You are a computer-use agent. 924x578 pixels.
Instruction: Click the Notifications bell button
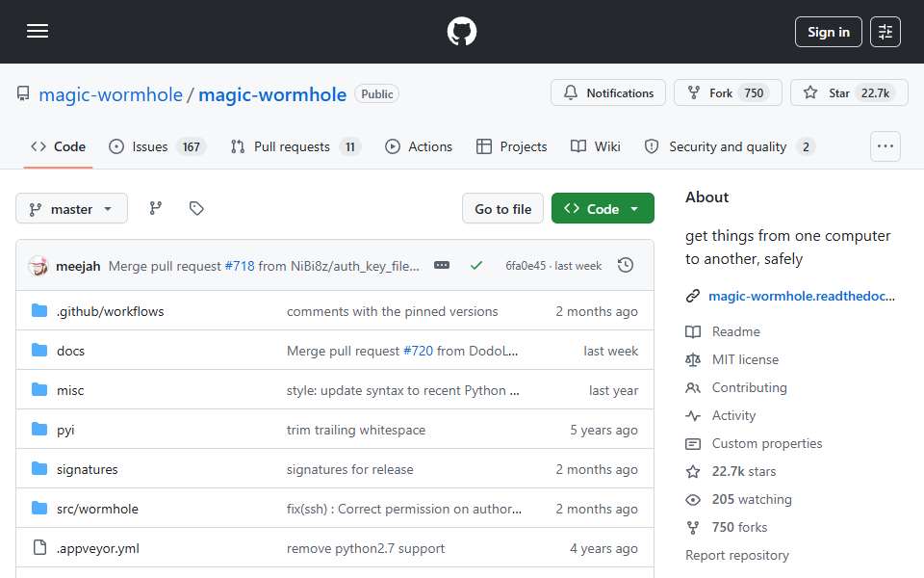pyautogui.click(x=608, y=93)
